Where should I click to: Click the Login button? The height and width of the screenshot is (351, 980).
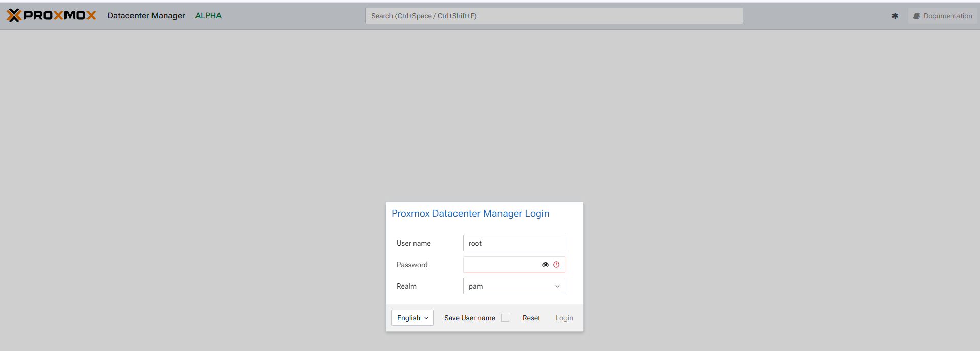564,318
